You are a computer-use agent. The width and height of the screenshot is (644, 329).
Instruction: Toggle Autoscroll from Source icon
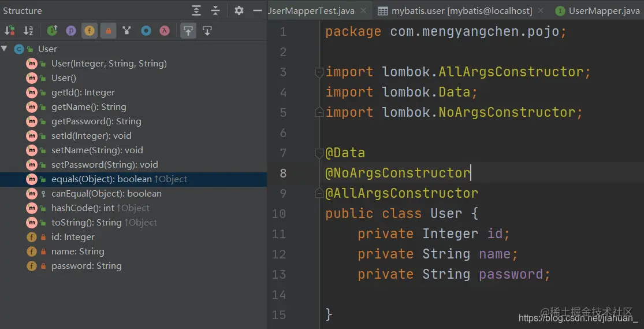(x=207, y=31)
